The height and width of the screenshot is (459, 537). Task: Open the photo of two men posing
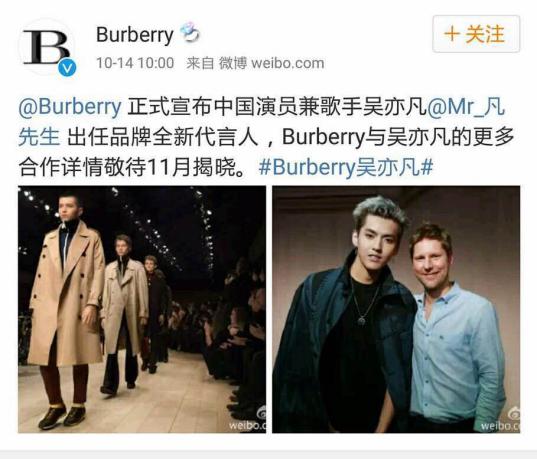click(x=396, y=309)
